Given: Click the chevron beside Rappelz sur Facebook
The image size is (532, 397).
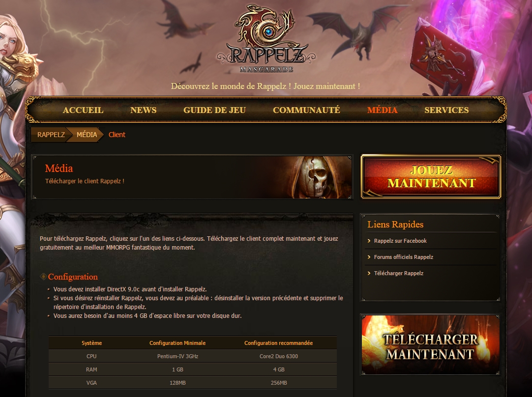Looking at the screenshot, I should (369, 241).
